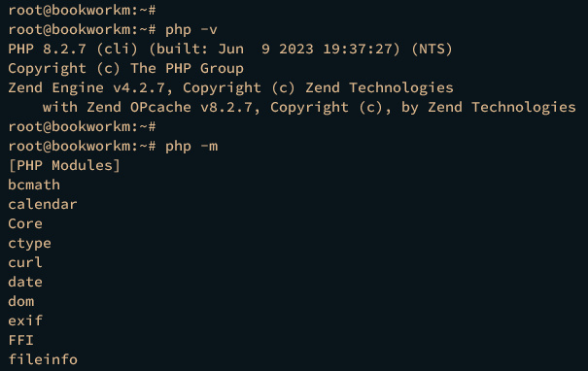This screenshot has height=371, width=588.
Task: Click the "php -v" command text
Action: tap(191, 30)
